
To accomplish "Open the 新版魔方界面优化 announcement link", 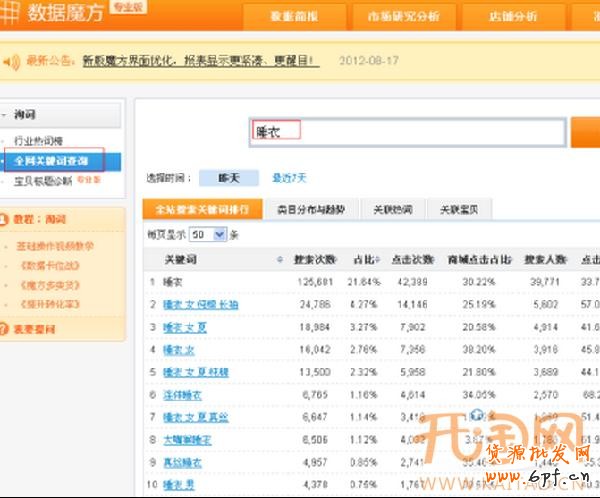I will click(x=199, y=61).
